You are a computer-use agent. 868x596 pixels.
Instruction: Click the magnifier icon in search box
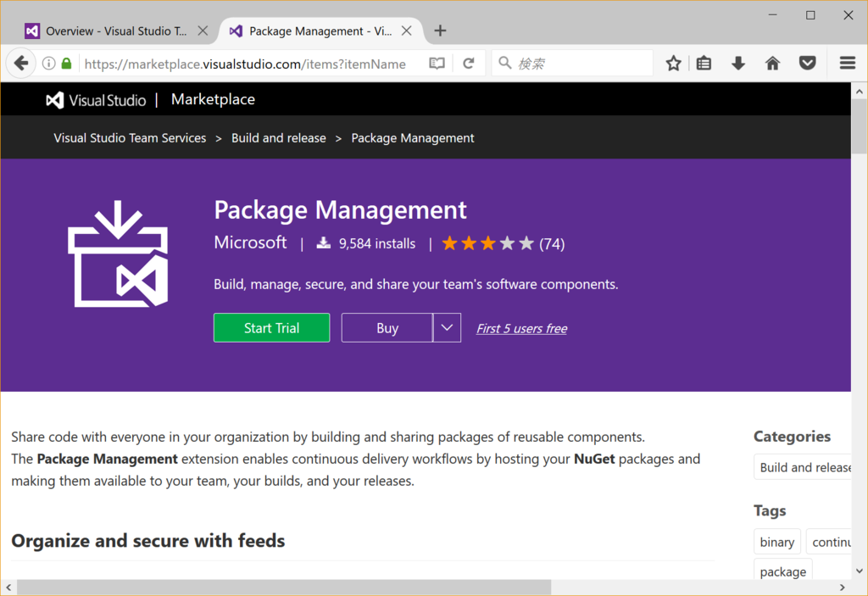(504, 63)
